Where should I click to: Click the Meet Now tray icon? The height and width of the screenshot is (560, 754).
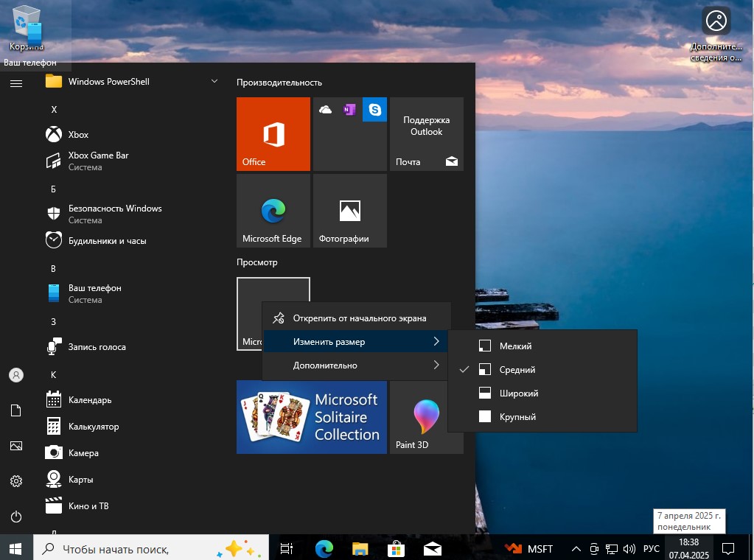(594, 548)
